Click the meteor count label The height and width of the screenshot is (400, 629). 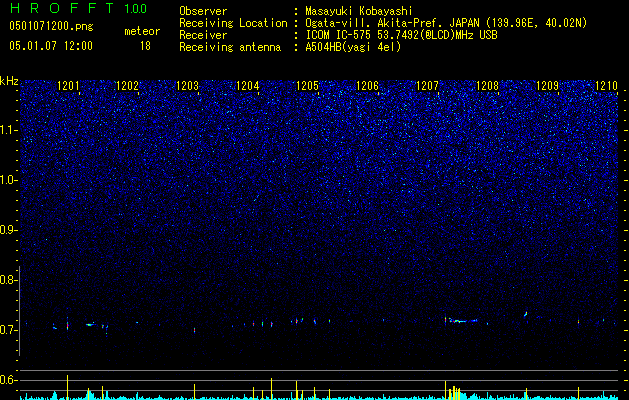tap(142, 31)
